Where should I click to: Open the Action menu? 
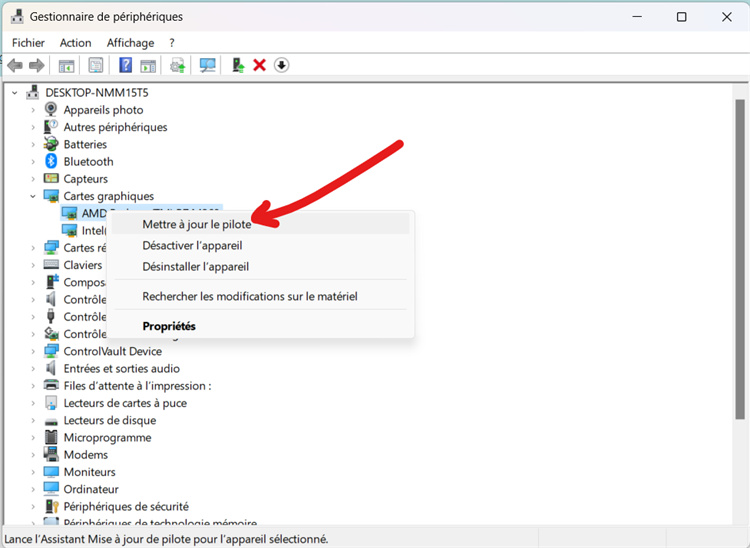[x=75, y=43]
